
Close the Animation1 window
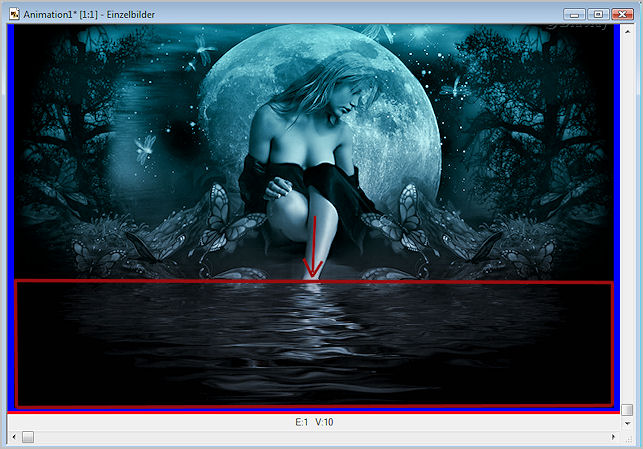click(622, 14)
